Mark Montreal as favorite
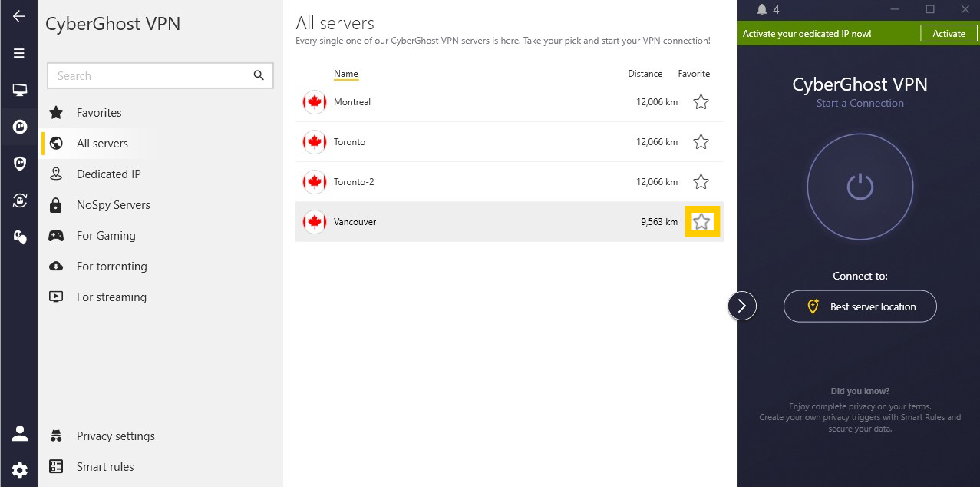This screenshot has height=487, width=980. point(701,102)
